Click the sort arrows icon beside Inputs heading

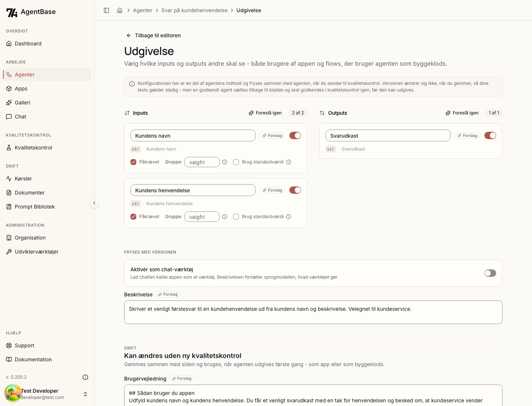[x=127, y=113]
